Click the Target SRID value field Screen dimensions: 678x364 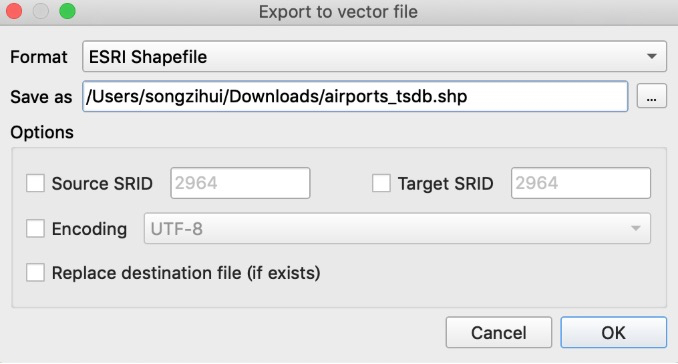pyautogui.click(x=581, y=183)
